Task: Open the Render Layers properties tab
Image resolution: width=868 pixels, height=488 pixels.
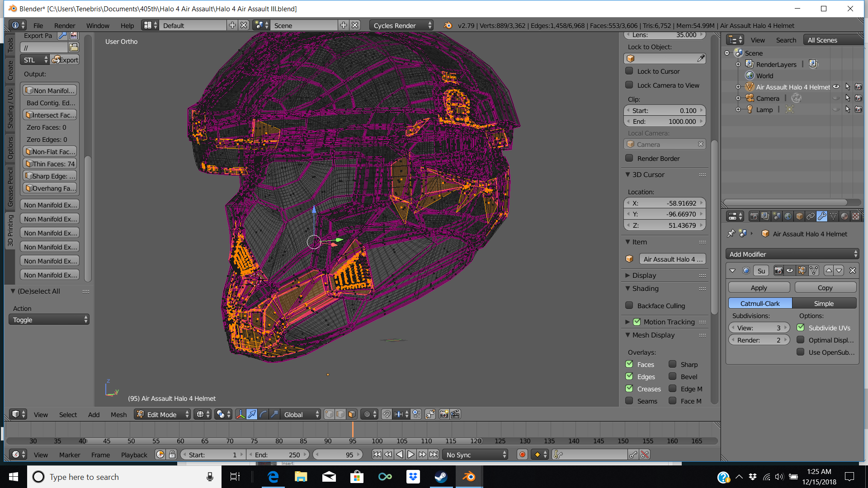Action: 765,216
